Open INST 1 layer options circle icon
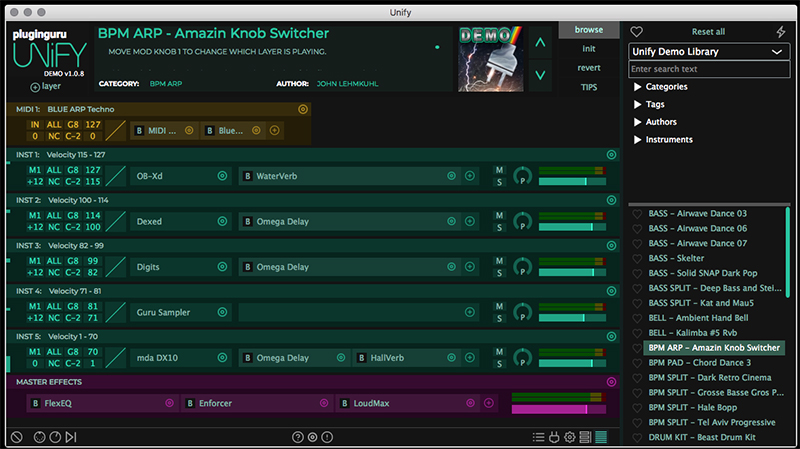 pos(611,155)
